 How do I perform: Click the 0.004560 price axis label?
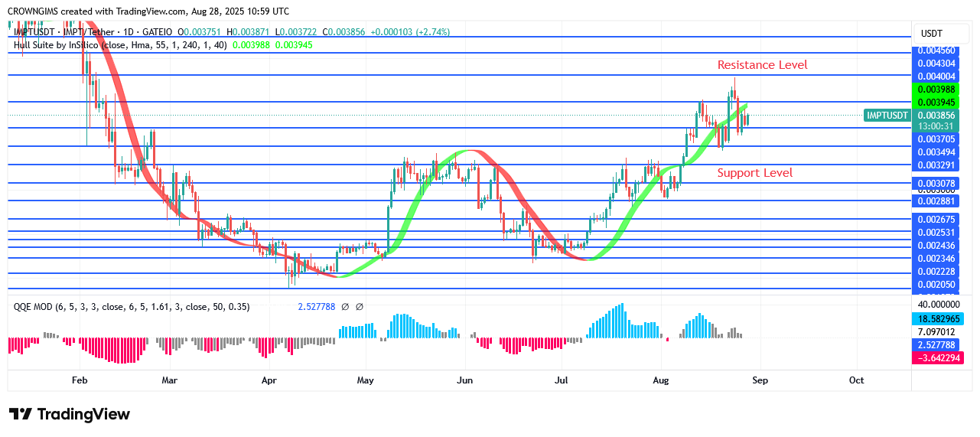click(x=937, y=51)
